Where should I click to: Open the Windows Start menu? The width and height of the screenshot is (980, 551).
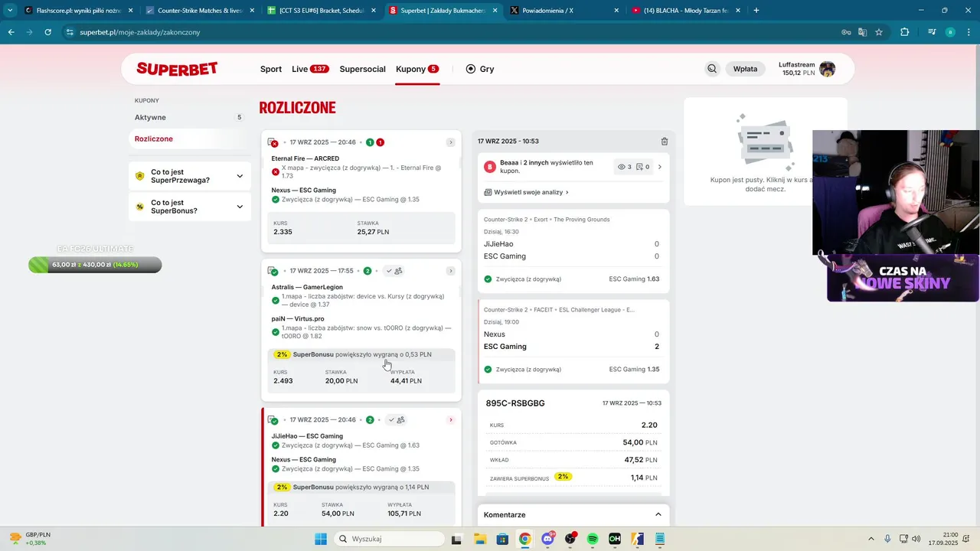pyautogui.click(x=320, y=539)
